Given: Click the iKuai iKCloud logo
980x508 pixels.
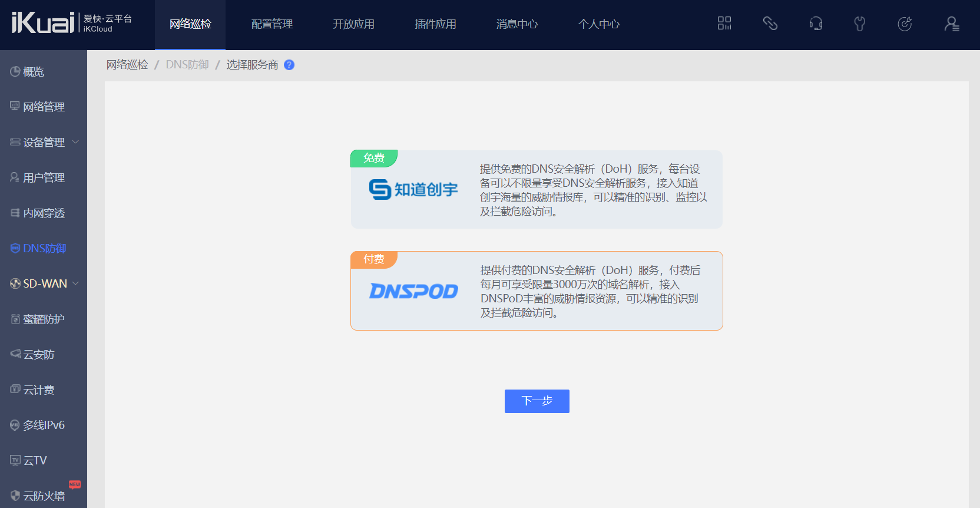Looking at the screenshot, I should pyautogui.click(x=71, y=24).
